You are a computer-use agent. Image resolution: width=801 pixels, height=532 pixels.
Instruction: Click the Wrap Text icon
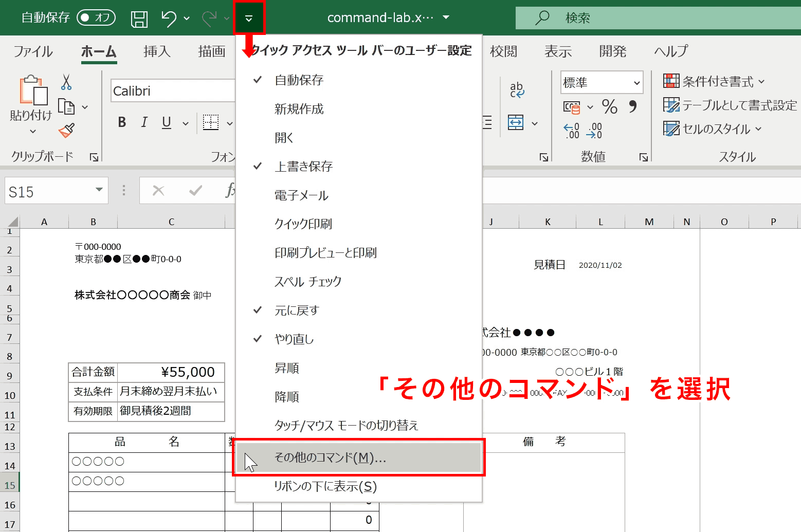pyautogui.click(x=517, y=89)
